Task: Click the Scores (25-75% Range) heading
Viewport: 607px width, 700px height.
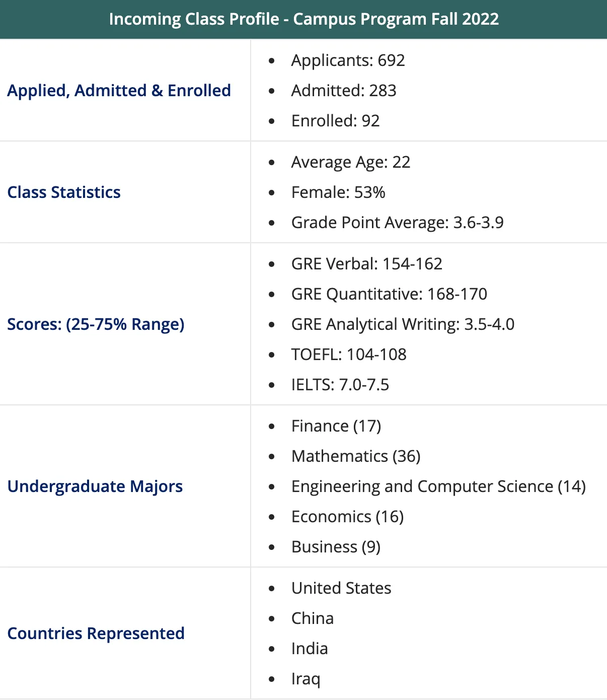Action: tap(96, 324)
